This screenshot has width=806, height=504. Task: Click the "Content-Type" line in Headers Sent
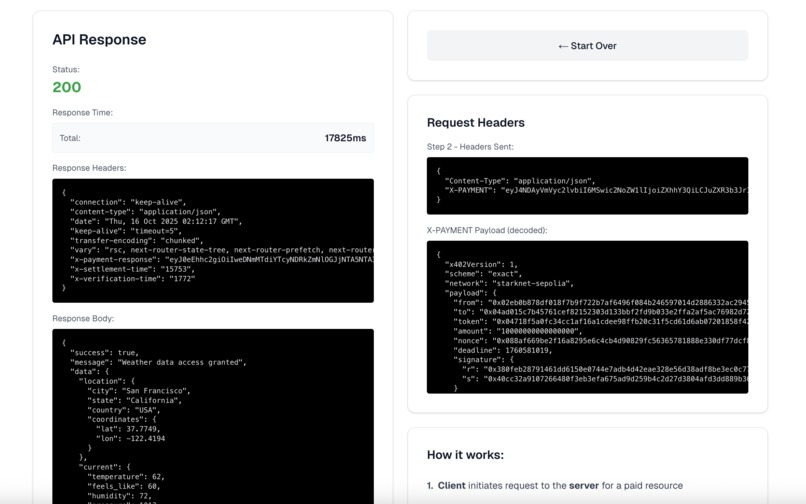(520, 181)
